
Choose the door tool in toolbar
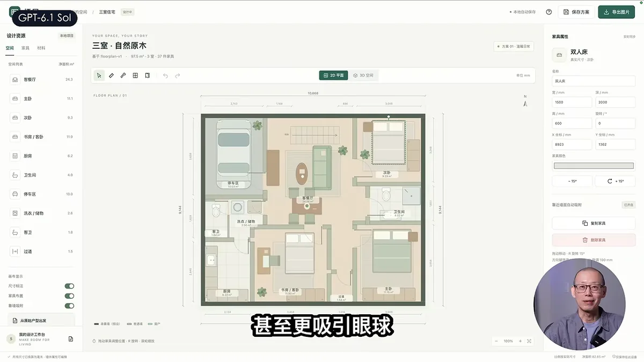pos(147,76)
